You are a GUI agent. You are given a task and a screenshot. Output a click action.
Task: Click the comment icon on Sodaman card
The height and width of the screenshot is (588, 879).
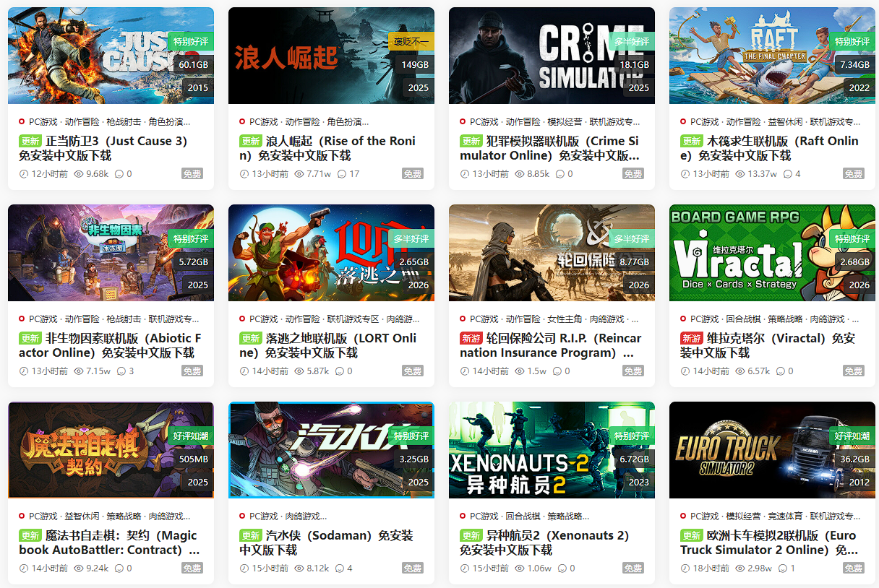(x=340, y=568)
